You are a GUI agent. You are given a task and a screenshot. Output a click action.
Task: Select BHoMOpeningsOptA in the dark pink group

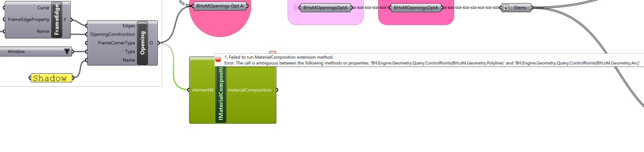click(x=416, y=7)
